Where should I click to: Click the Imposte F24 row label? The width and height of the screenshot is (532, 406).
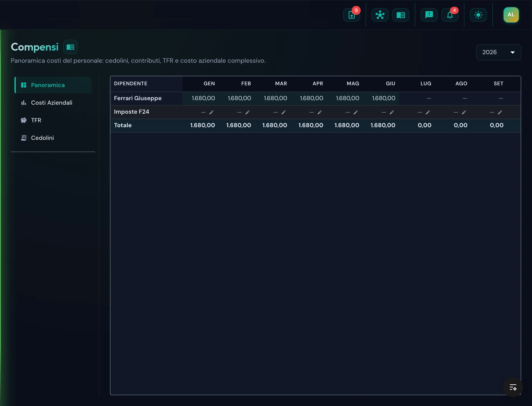point(132,112)
